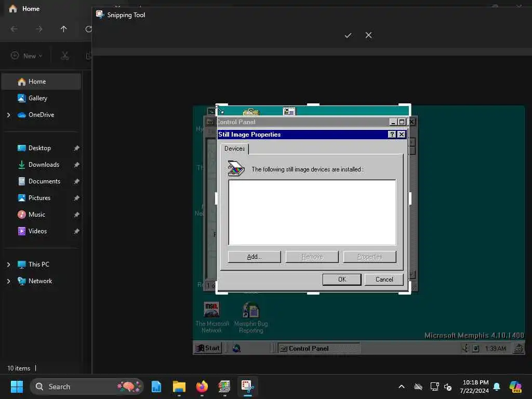Open the Memphis Start button

tap(208, 348)
